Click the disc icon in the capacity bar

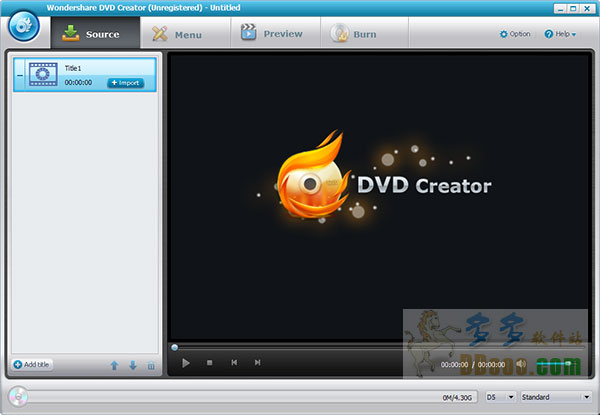click(x=18, y=397)
